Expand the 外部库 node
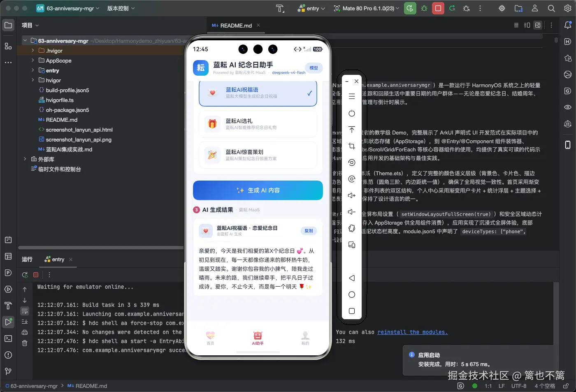Image resolution: width=576 pixels, height=392 pixels. coord(25,159)
